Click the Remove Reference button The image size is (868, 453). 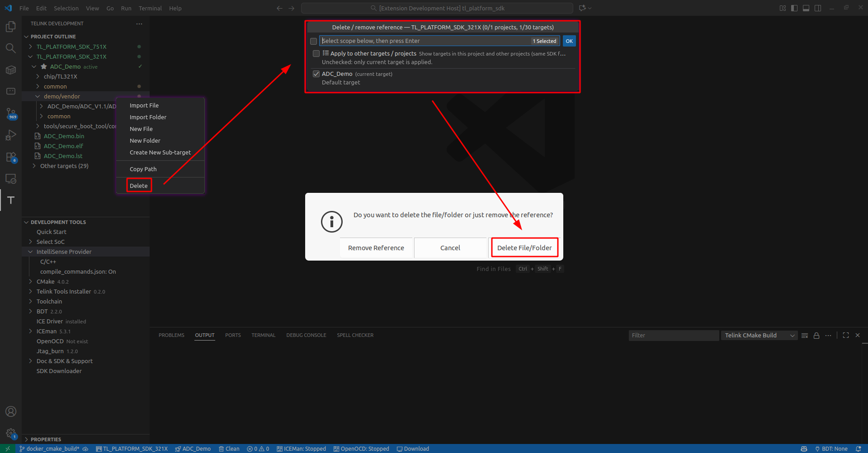pos(376,248)
